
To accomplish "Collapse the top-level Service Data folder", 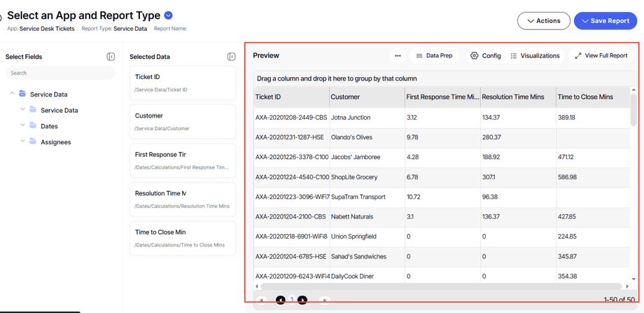I will (13, 94).
